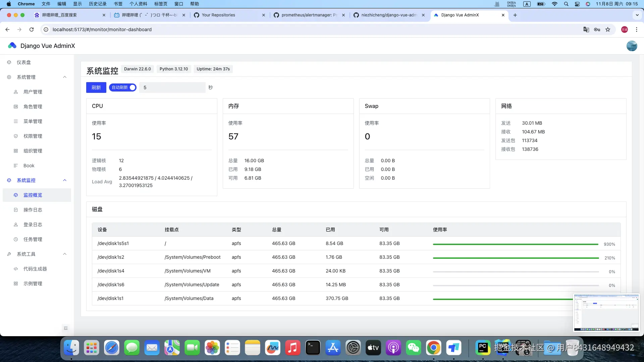Click the blue 刷新 button

coord(96,87)
